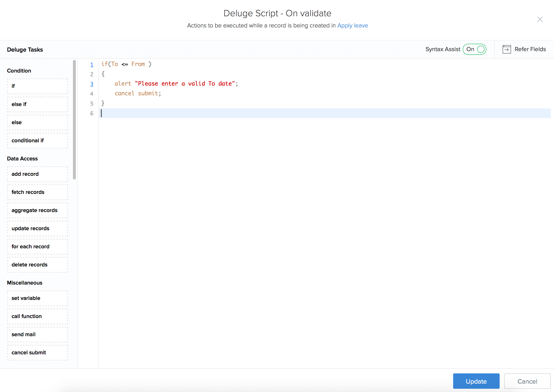Click line number 1 in gutter
Image resolution: width=554 pixels, height=392 pixels.
click(x=92, y=64)
